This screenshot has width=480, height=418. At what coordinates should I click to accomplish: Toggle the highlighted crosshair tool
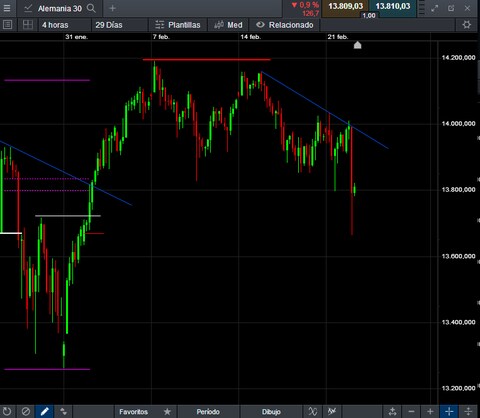point(449,411)
